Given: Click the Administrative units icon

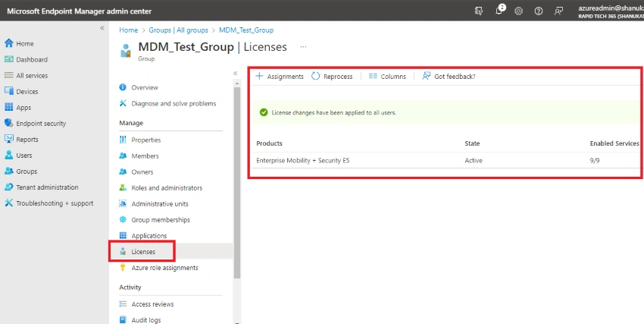Looking at the screenshot, I should click(123, 204).
